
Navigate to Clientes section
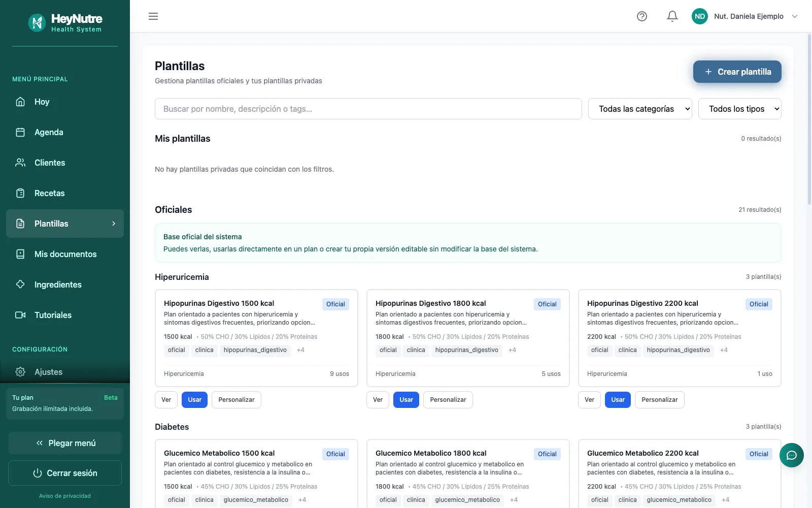click(65, 163)
